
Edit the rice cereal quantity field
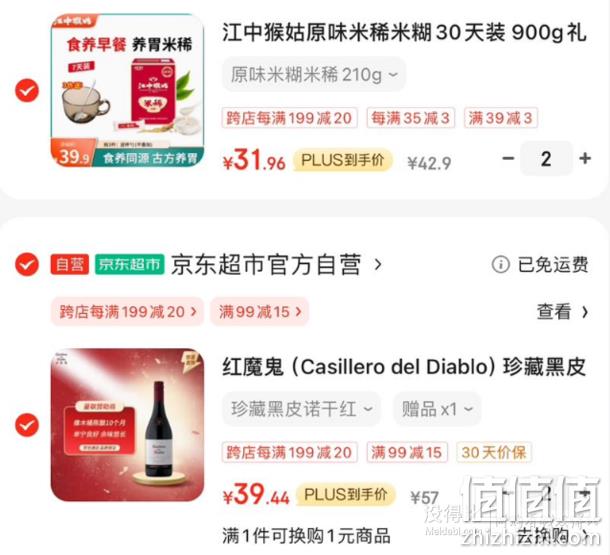[x=546, y=159]
